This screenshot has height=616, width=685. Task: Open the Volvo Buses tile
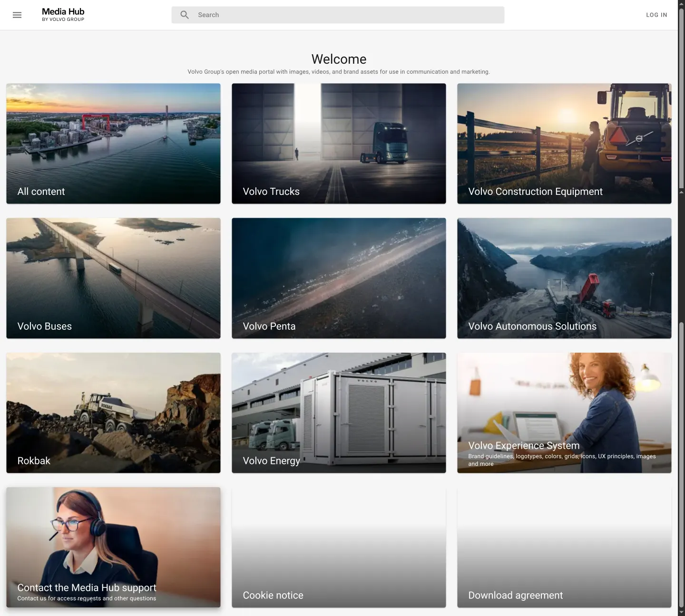click(x=113, y=278)
